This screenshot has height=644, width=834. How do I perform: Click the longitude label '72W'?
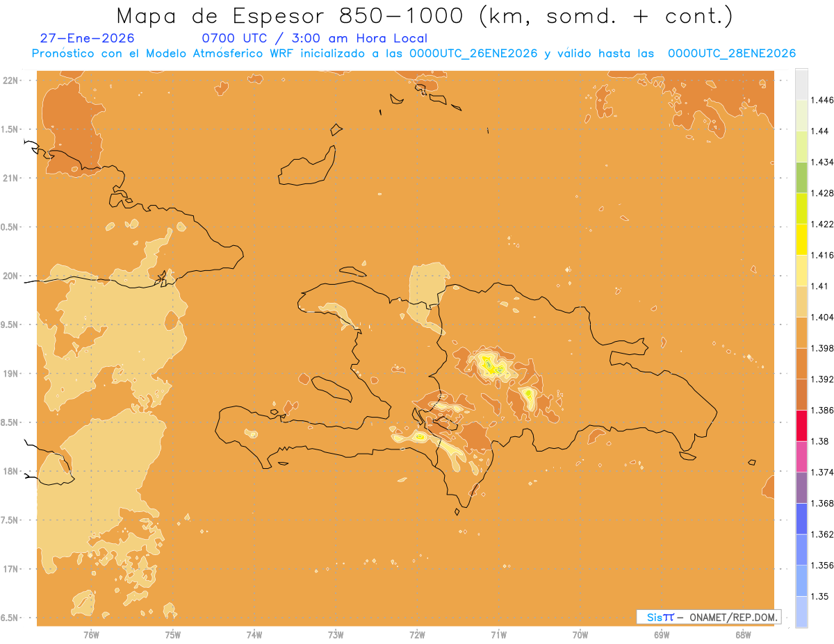(417, 634)
